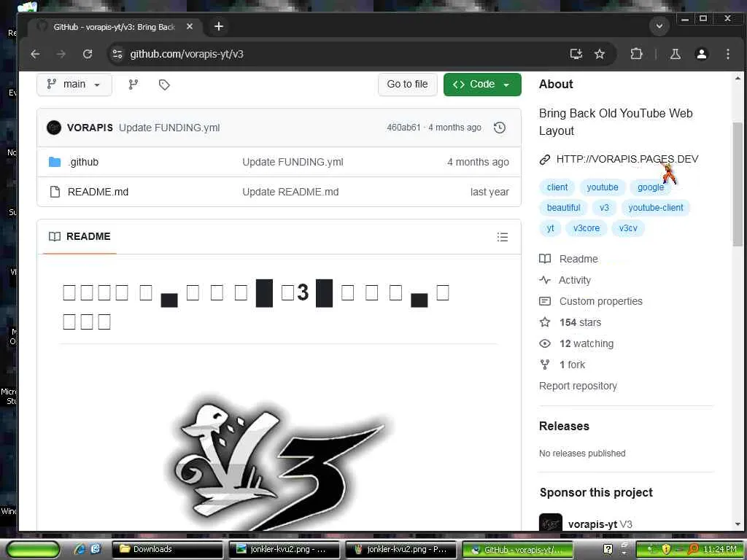The height and width of the screenshot is (560, 747).
Task: Select the README tab
Action: coord(80,237)
